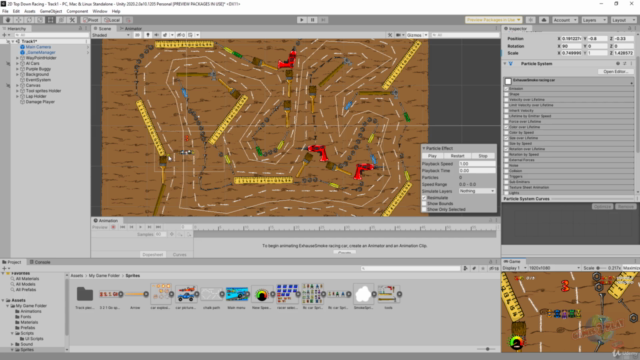Image resolution: width=640 pixels, height=360 pixels.
Task: Select the custom editor tools icon
Action: click(72, 20)
